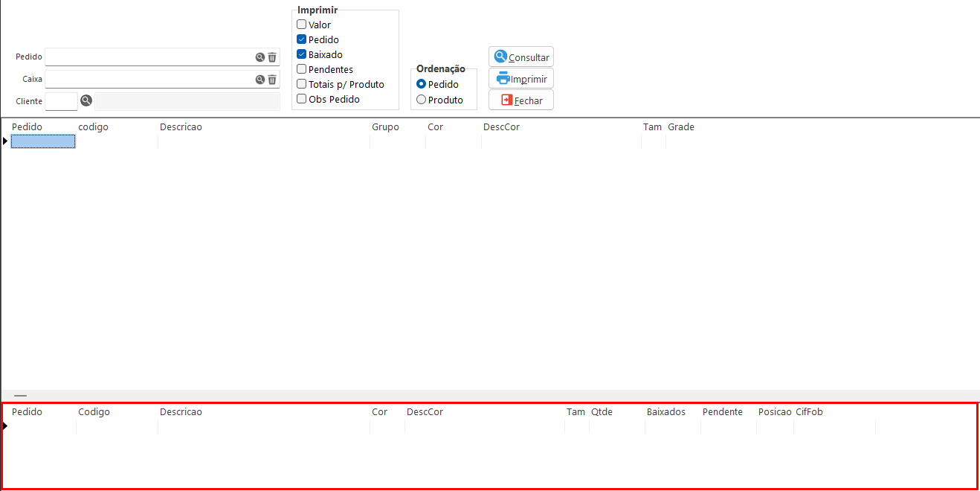Uncheck the Pedido print checkbox
This screenshot has width=980, height=491.
click(302, 39)
